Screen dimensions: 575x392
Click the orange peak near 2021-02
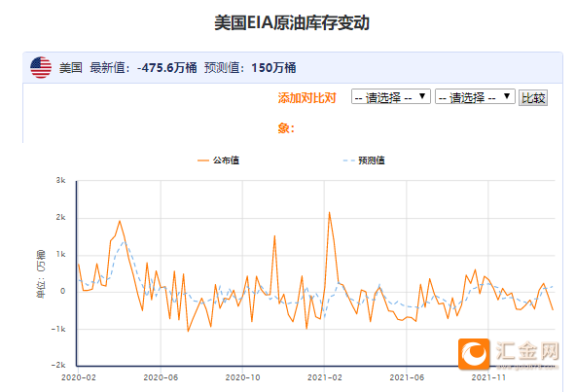coord(329,213)
